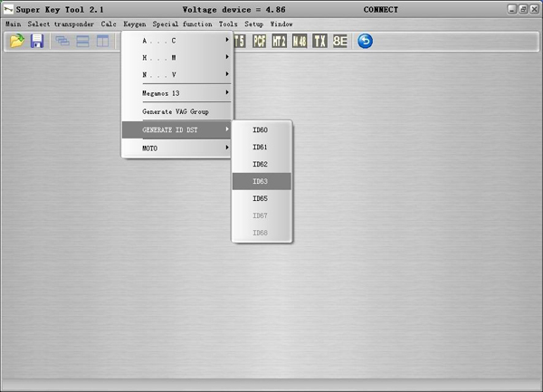The height and width of the screenshot is (392, 543).
Task: Open the Select transponder menu
Action: [x=61, y=24]
